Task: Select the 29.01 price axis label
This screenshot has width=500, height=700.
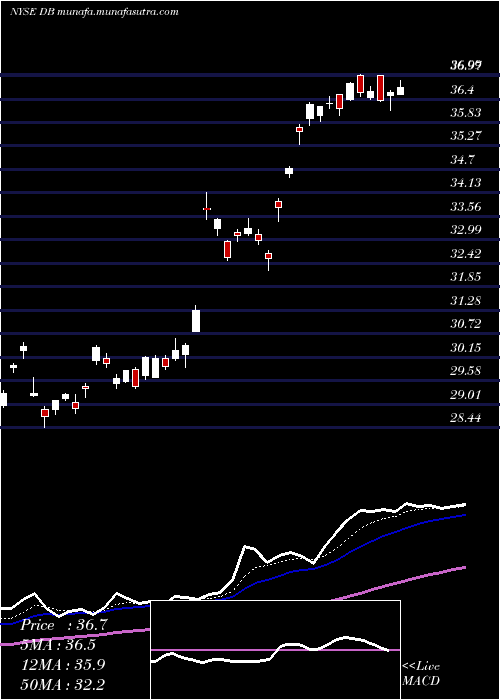Action: pyautogui.click(x=465, y=395)
